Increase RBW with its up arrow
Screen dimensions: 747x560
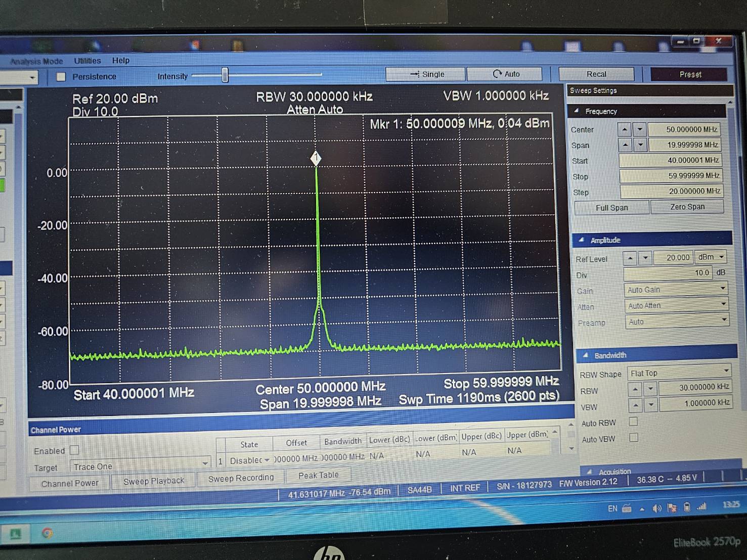[x=635, y=389]
